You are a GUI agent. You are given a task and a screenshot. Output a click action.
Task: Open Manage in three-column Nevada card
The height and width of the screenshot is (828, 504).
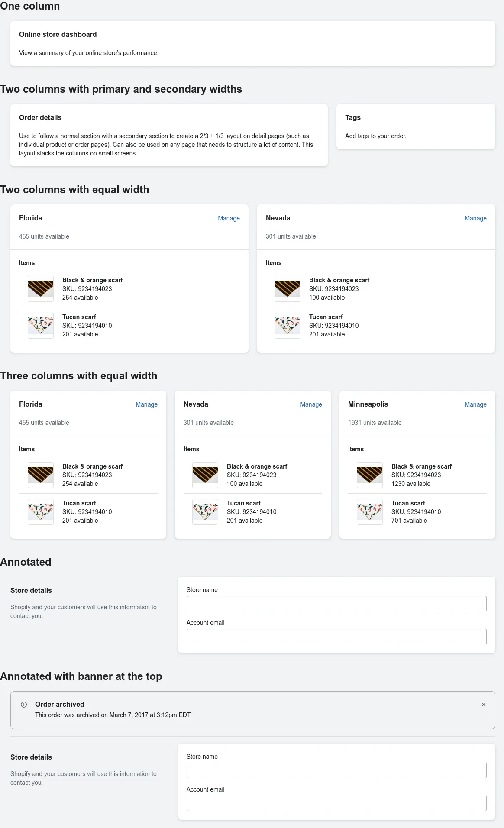coord(311,404)
